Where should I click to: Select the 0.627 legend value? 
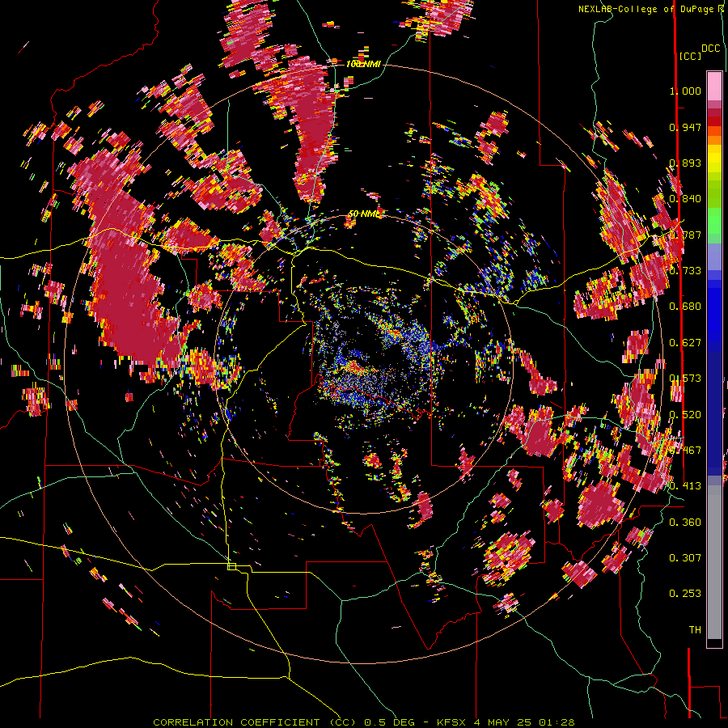click(685, 343)
